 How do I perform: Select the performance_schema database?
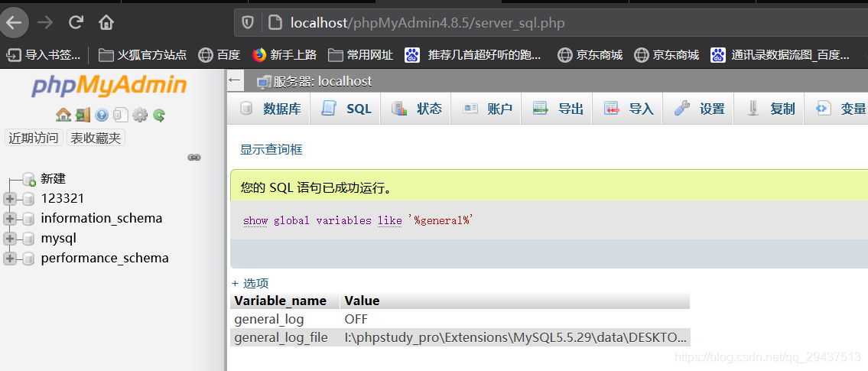pyautogui.click(x=105, y=259)
